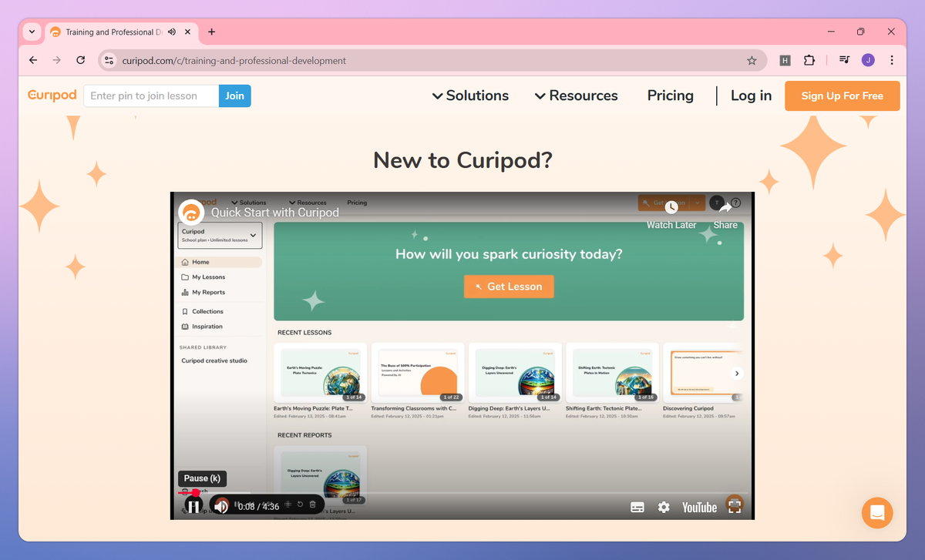This screenshot has width=925, height=560.
Task: Pause the Quick Start video
Action: coord(193,506)
